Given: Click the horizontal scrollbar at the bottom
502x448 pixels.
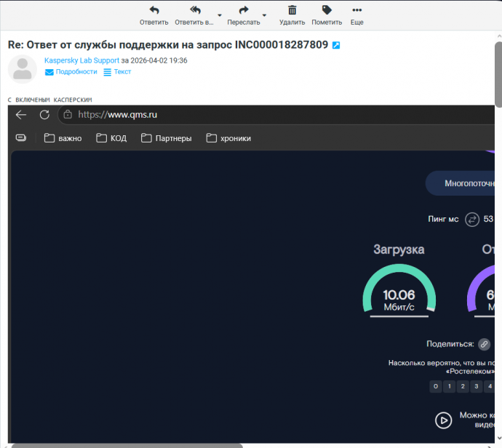Looking at the screenshot, I should [x=127, y=444].
